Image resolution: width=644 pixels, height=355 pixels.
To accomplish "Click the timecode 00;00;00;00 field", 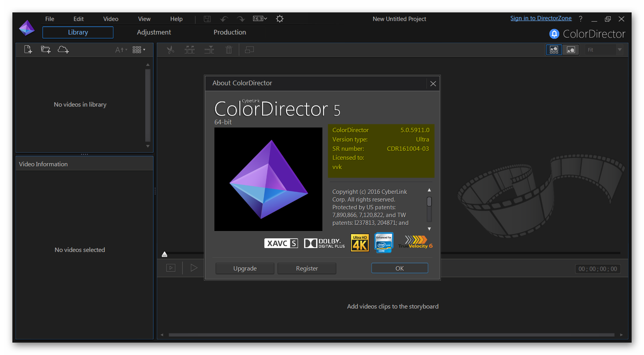I will click(x=598, y=269).
